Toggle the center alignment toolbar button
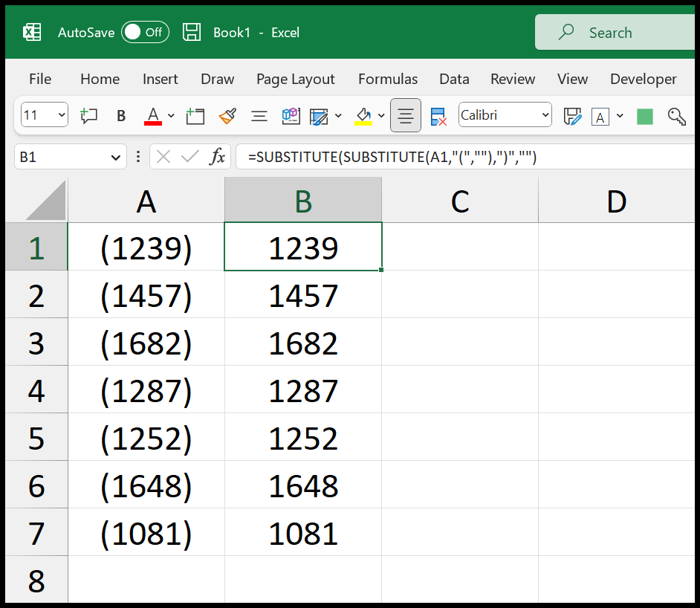The width and height of the screenshot is (700, 608). (405, 116)
